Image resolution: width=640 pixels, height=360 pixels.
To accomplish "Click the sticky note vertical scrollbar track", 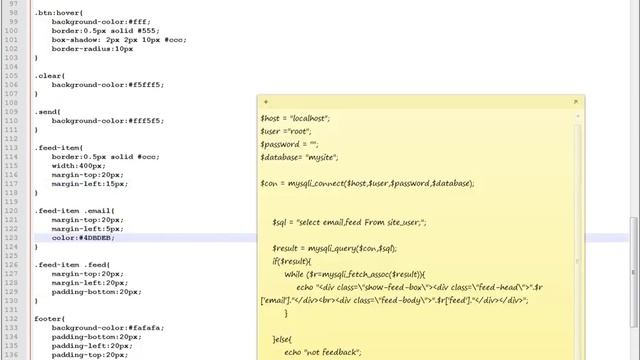I will tap(578, 241).
